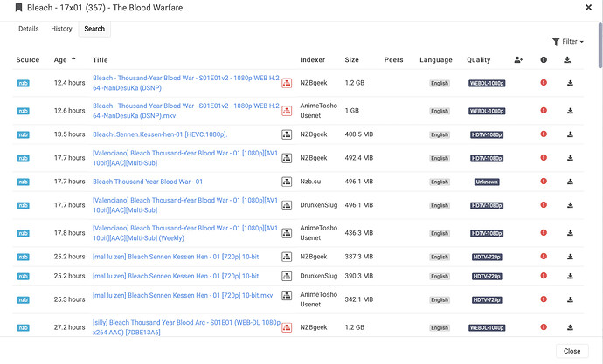Sort results by Language column
The height and width of the screenshot is (364, 603).
tap(436, 60)
